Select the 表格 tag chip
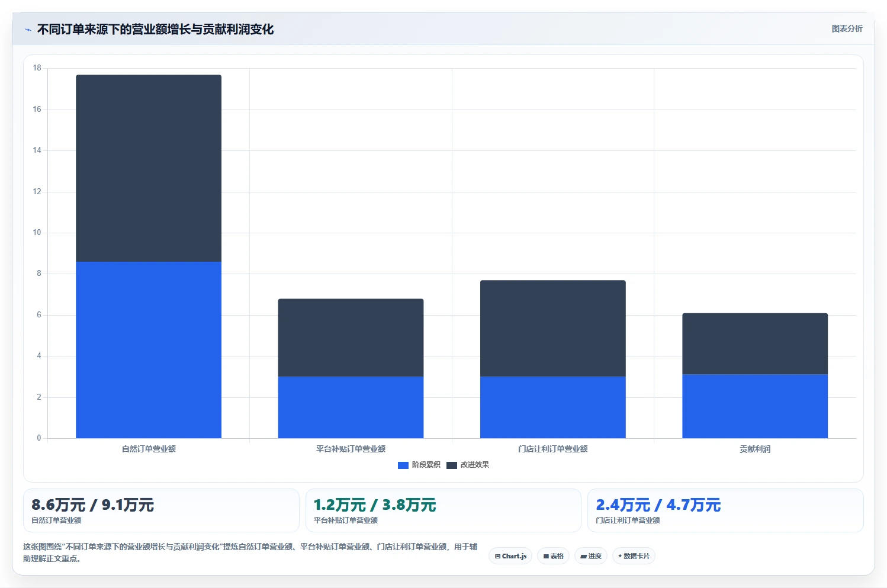Screen dimensions: 887x588 click(x=553, y=556)
